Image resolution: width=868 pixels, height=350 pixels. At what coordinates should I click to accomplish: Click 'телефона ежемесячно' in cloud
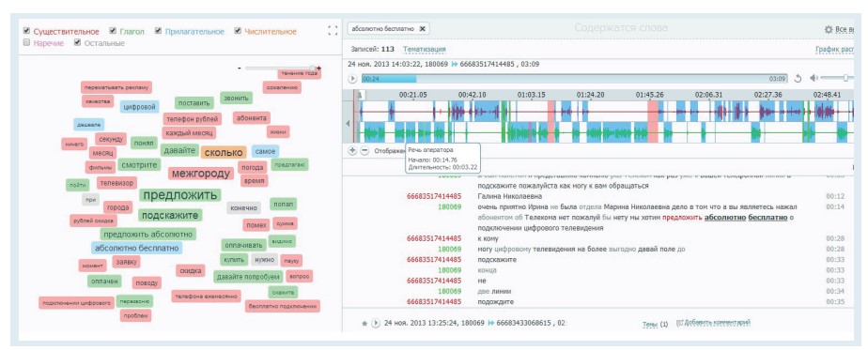point(207,297)
